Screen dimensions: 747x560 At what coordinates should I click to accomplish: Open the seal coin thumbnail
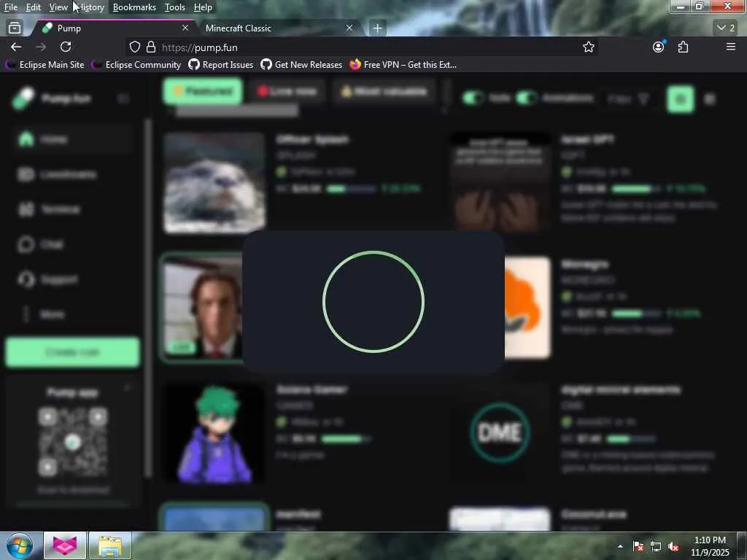(214, 183)
